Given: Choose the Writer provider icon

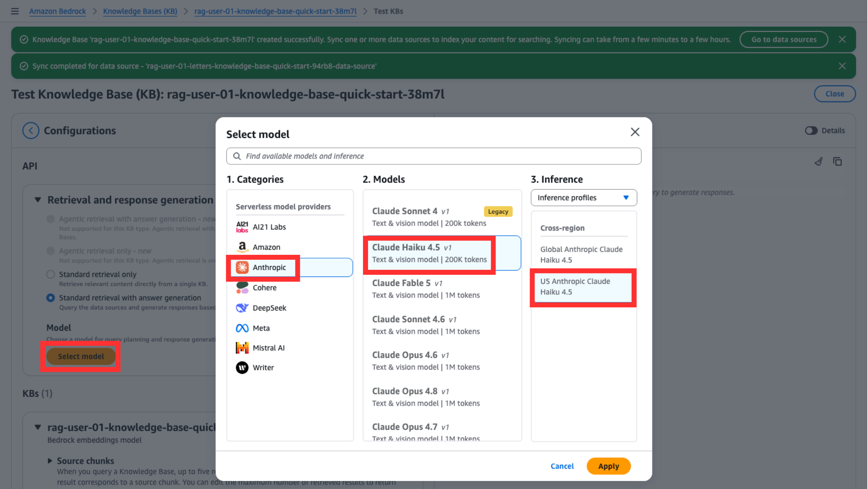Looking at the screenshot, I should 242,367.
